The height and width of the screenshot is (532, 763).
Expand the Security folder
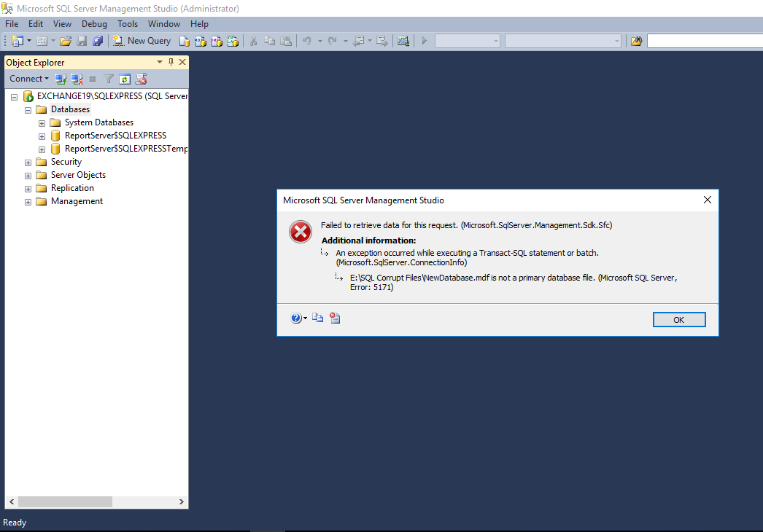(28, 163)
